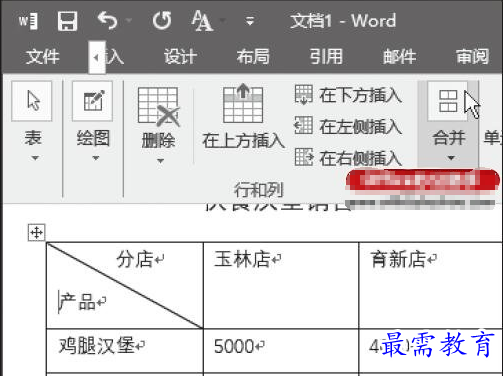Open the undo history dropdown arrow

click(128, 21)
